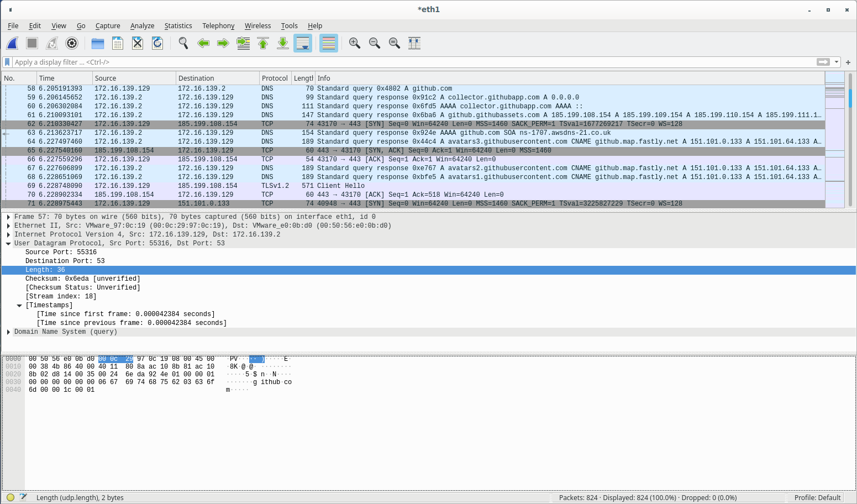The height and width of the screenshot is (504, 857).
Task: Go back in packet history
Action: pyautogui.click(x=203, y=43)
